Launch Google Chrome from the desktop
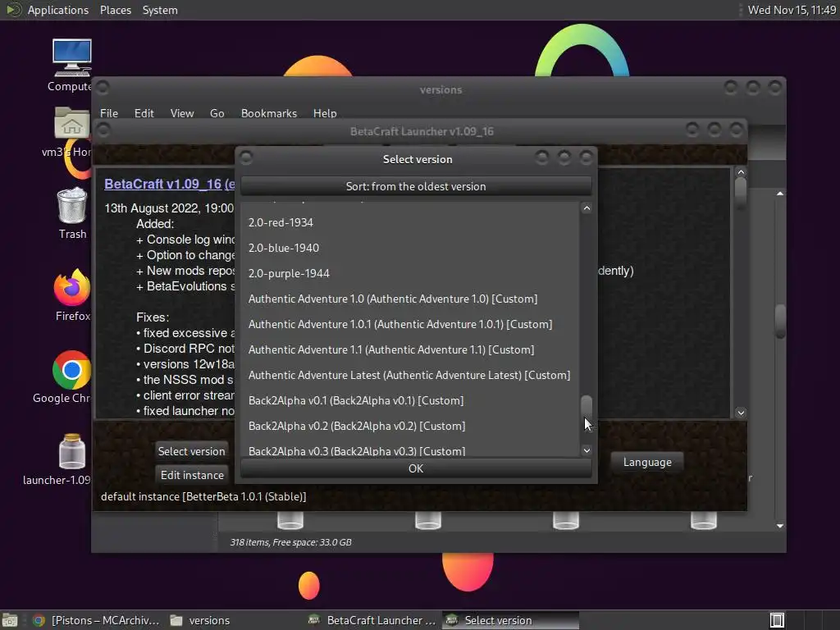This screenshot has height=630, width=840. click(x=71, y=377)
